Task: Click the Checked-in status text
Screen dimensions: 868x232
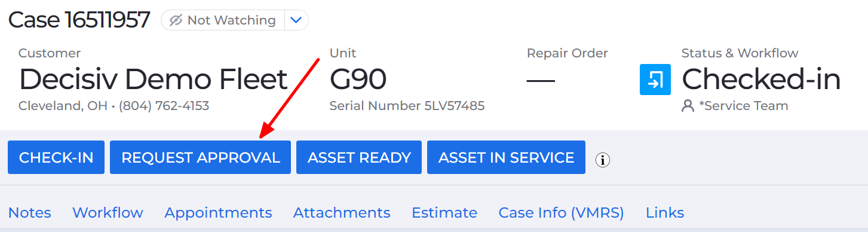Action: tap(762, 80)
